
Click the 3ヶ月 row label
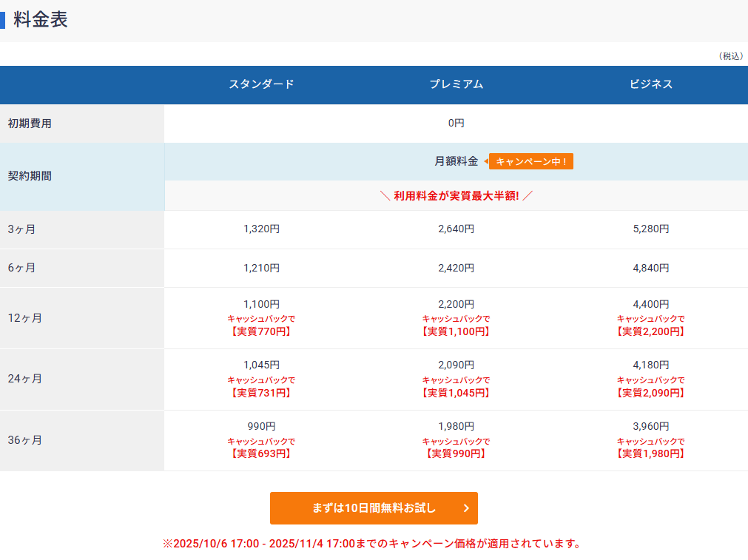[21, 229]
